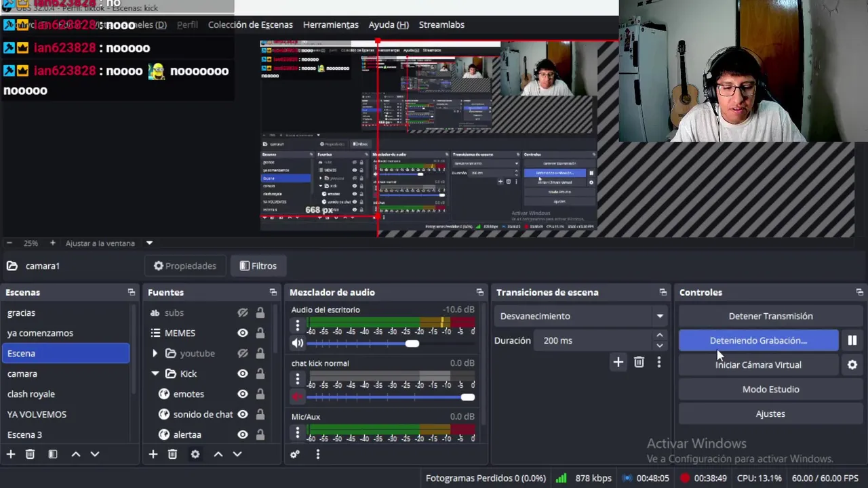The height and width of the screenshot is (488, 868).
Task: Hide the Kick group
Action: [x=243, y=373]
